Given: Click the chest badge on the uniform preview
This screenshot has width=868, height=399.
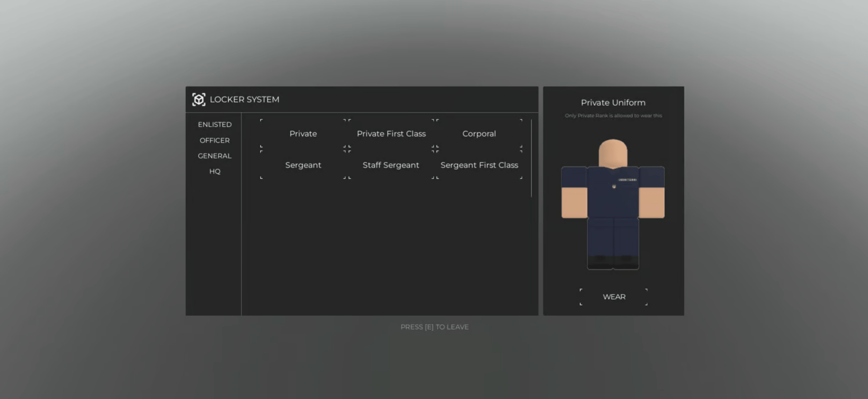Looking at the screenshot, I should 614,186.
